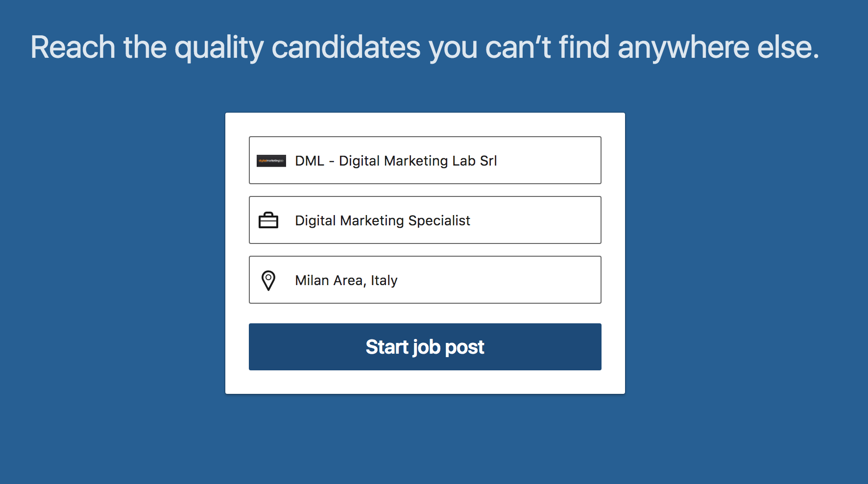This screenshot has height=484, width=868.
Task: Focus the job title input field
Action: (425, 220)
